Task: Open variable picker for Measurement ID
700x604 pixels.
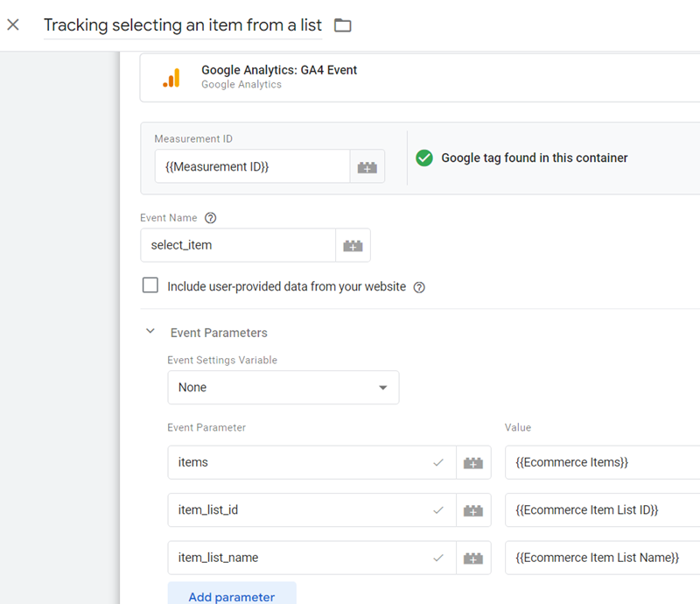Action: pos(367,166)
